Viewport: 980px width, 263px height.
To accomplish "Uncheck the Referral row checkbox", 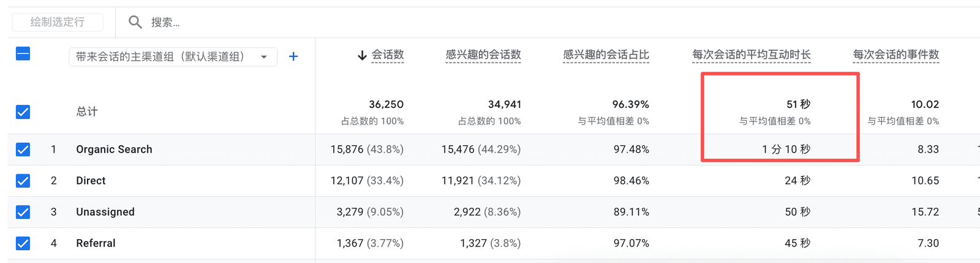I will (23, 243).
